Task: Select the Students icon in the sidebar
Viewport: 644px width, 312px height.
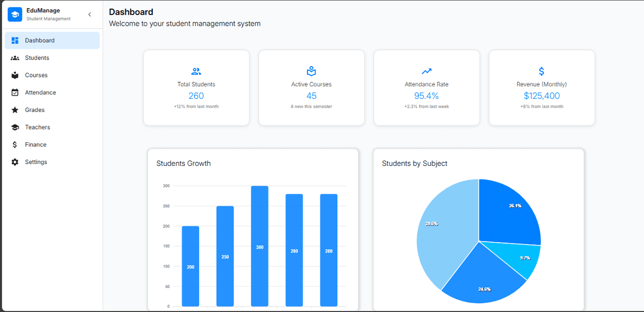Action: tap(15, 57)
